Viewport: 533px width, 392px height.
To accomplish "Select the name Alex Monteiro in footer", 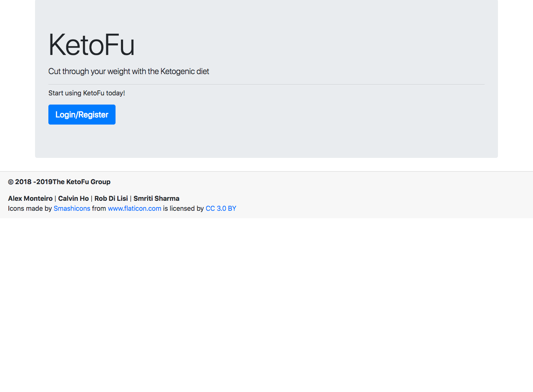I will (x=30, y=198).
